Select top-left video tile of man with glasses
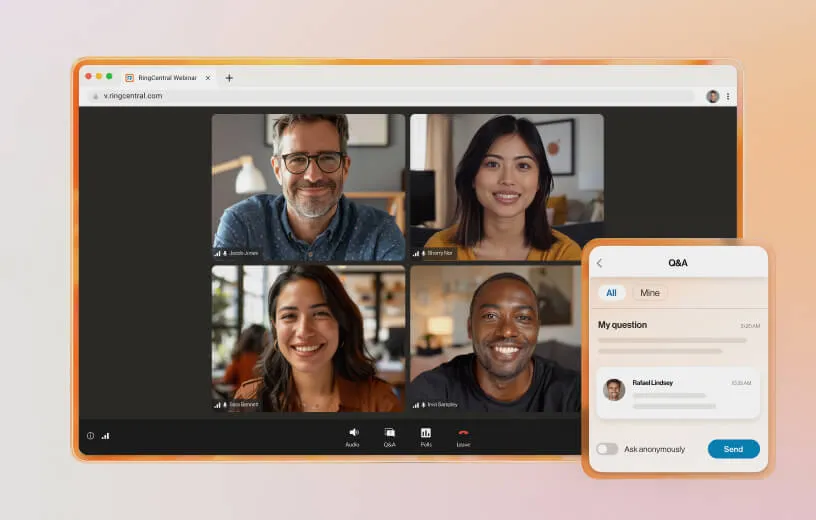Screen dimensions: 816x520 click(x=308, y=187)
